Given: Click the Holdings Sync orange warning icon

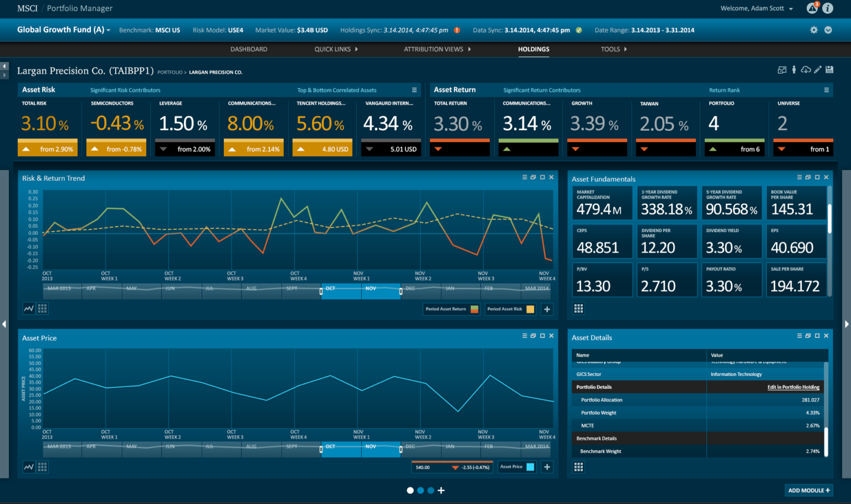Looking at the screenshot, I should coord(457,30).
